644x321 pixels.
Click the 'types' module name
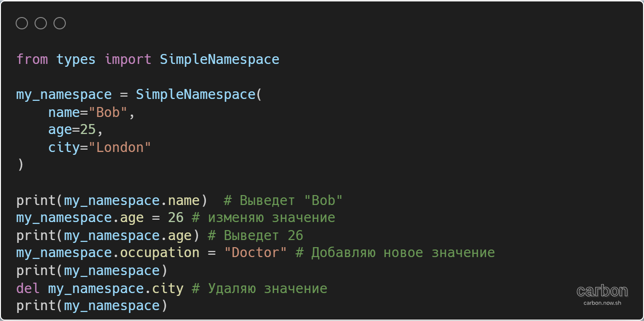pos(76,60)
